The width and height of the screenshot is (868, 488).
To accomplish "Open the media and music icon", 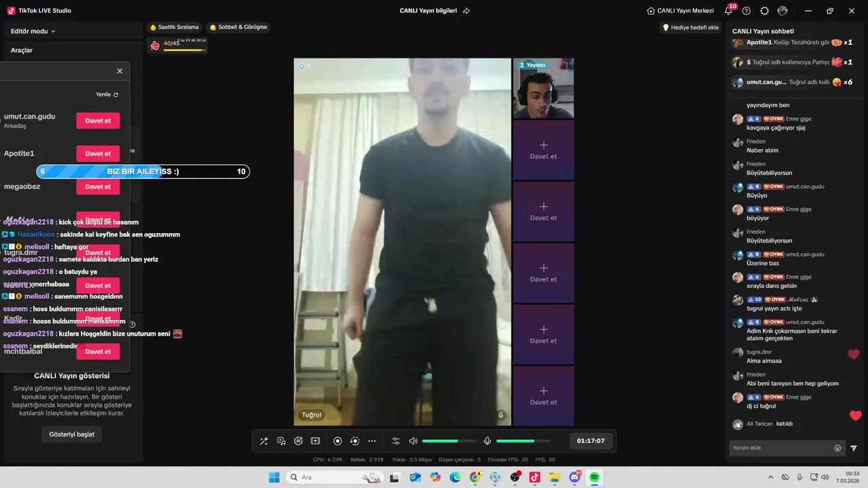I will 281,441.
